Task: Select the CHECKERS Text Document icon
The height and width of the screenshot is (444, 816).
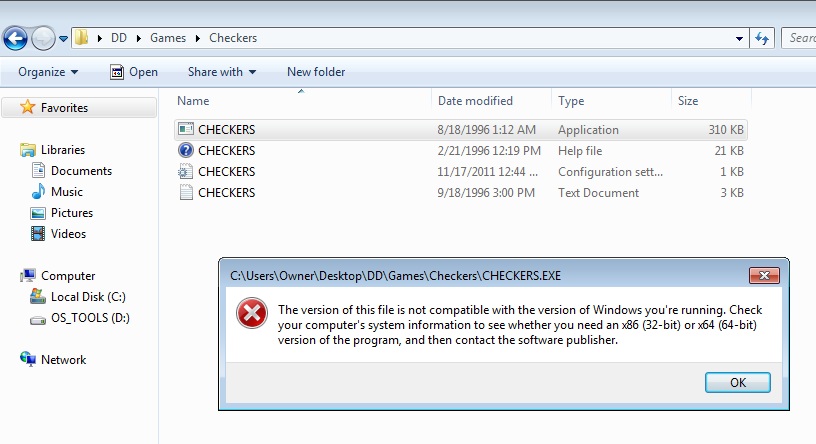Action: coord(186,192)
